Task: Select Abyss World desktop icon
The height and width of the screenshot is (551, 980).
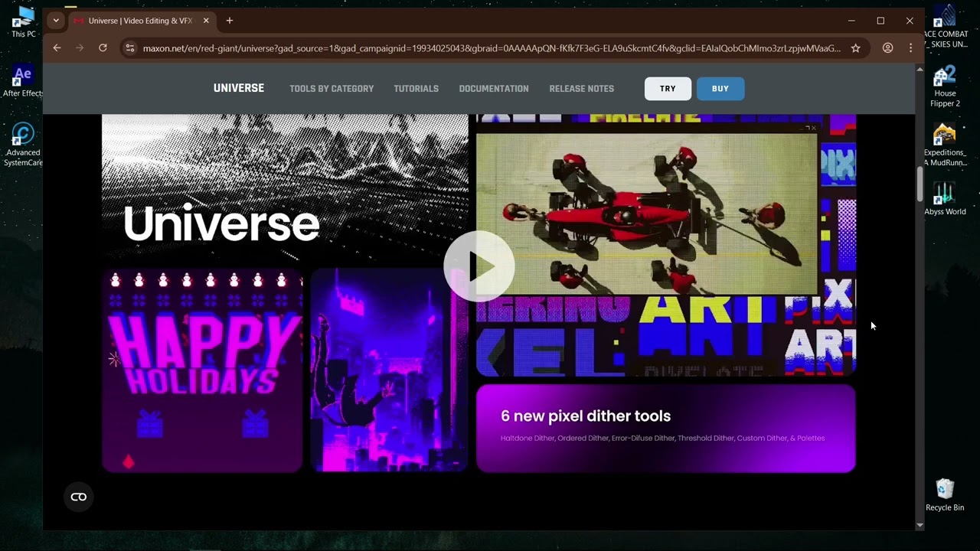Action: (x=945, y=199)
